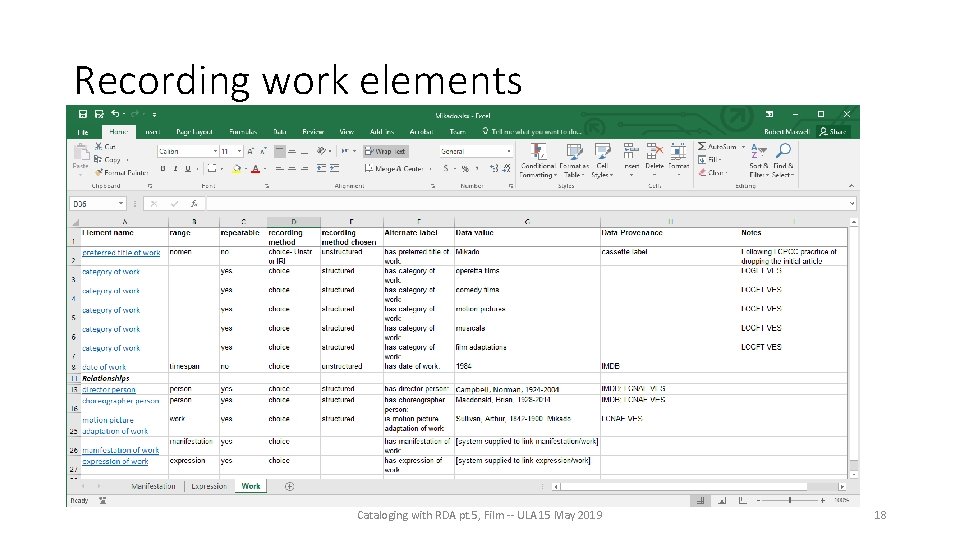Switch to the Review tab

click(313, 132)
